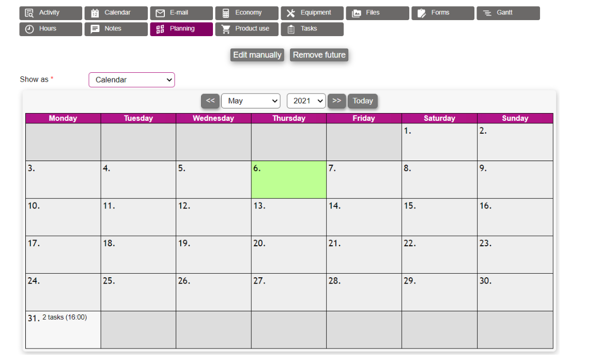The image size is (599, 364).
Task: Open the Activity tab icon
Action: [x=29, y=13]
